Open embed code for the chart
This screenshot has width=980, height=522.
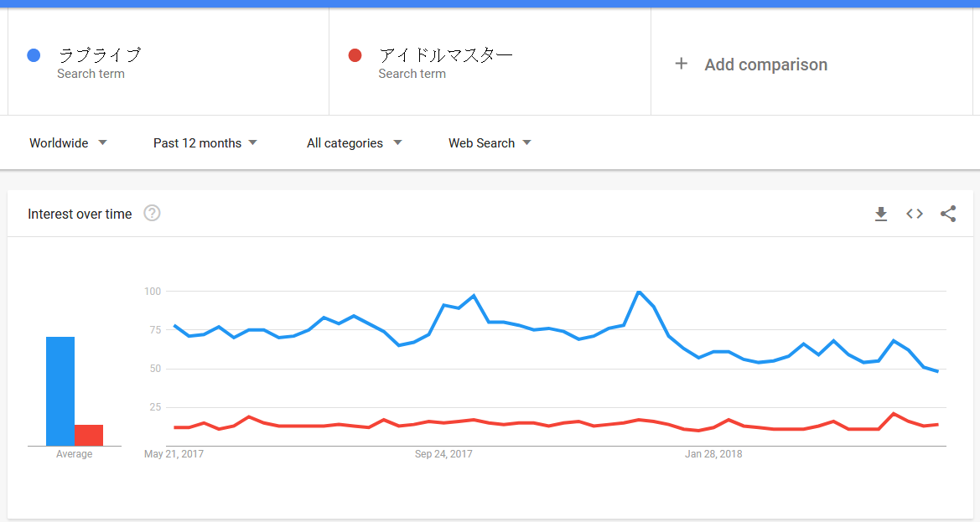[915, 214]
